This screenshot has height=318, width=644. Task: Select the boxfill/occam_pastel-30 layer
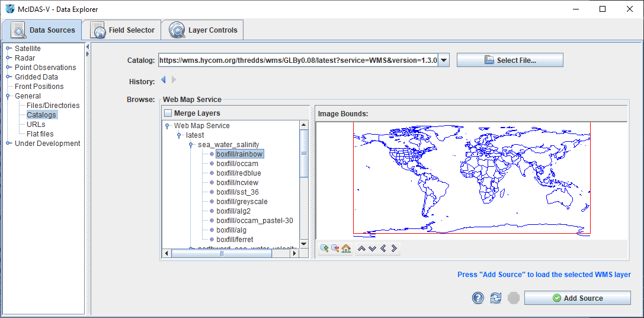pos(255,220)
